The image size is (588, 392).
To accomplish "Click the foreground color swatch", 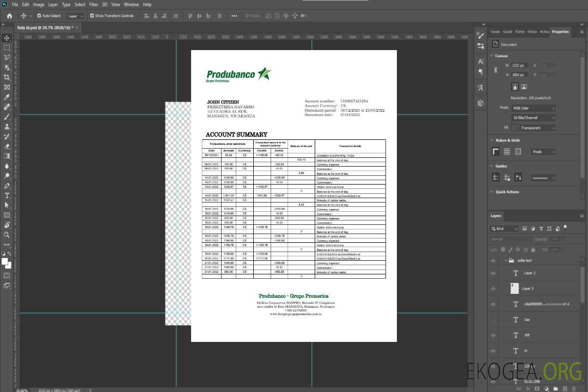I will click(5, 262).
